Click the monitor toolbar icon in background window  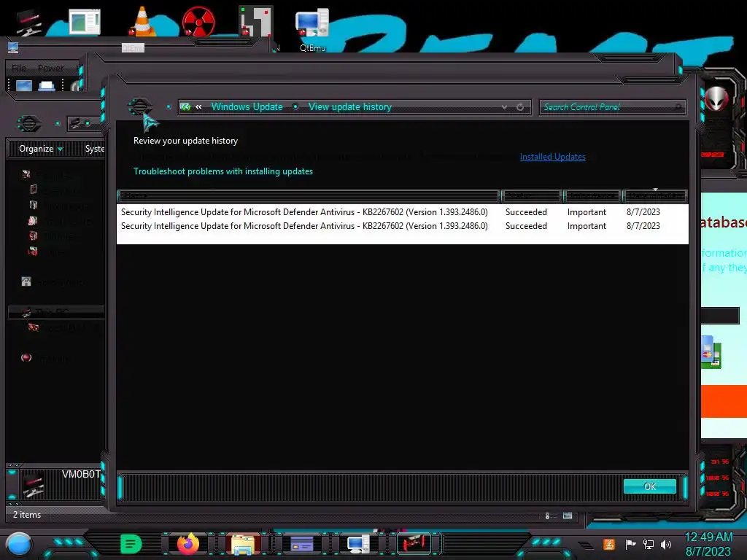tap(24, 86)
